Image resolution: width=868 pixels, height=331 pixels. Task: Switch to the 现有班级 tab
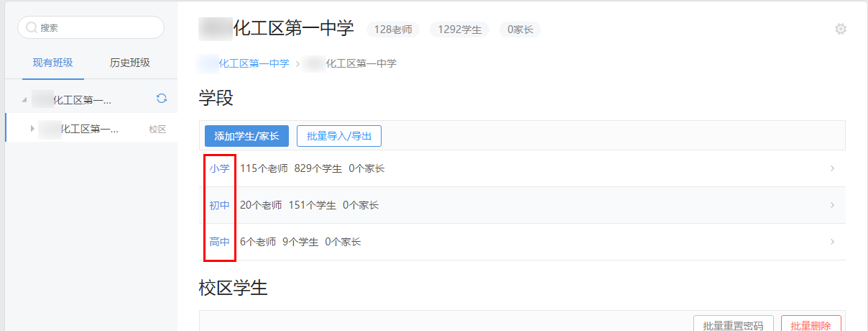point(52,63)
